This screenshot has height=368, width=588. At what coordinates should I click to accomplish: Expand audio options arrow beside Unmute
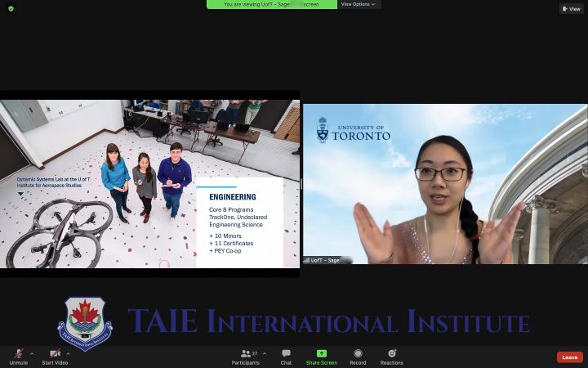pos(32,353)
